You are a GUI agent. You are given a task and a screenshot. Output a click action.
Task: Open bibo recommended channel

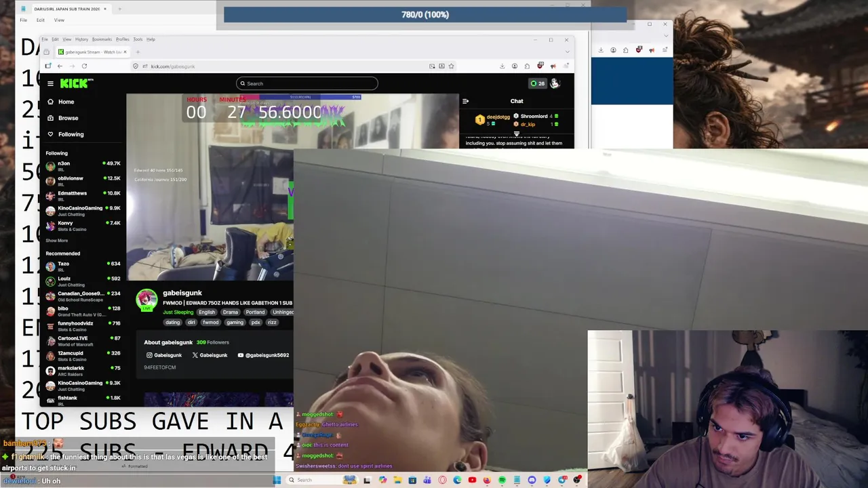tap(83, 311)
